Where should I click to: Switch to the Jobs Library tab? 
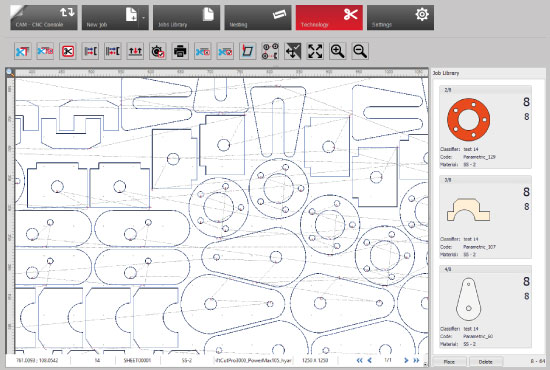pyautogui.click(x=186, y=18)
